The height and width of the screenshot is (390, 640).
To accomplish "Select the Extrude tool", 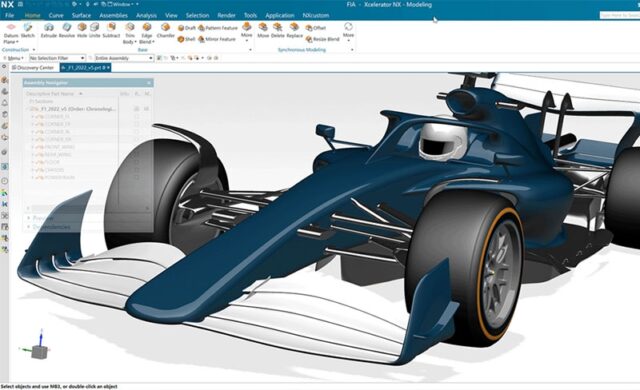I will click(49, 31).
